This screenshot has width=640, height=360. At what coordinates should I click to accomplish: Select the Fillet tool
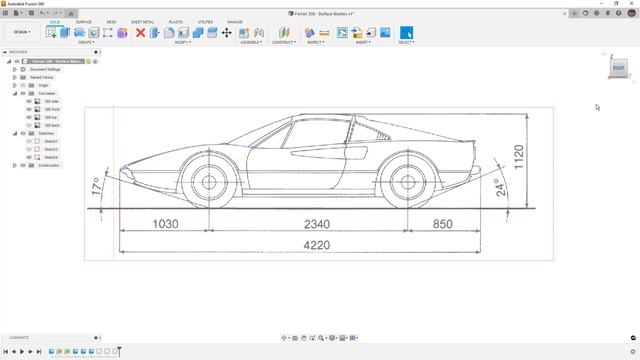(169, 33)
